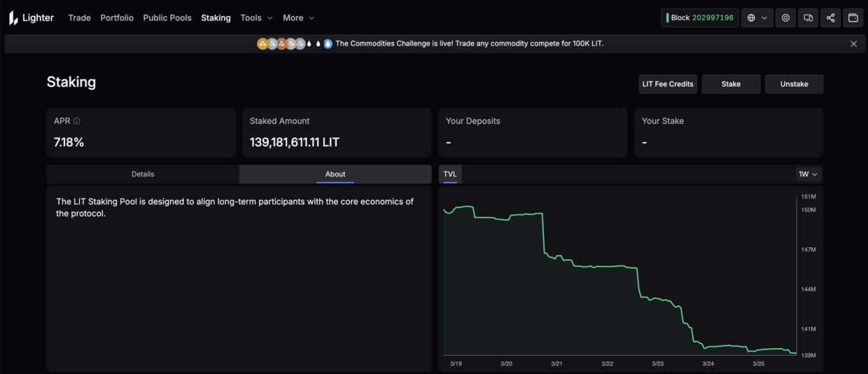868x374 pixels.
Task: Click the Your Deposits card
Action: (x=533, y=132)
